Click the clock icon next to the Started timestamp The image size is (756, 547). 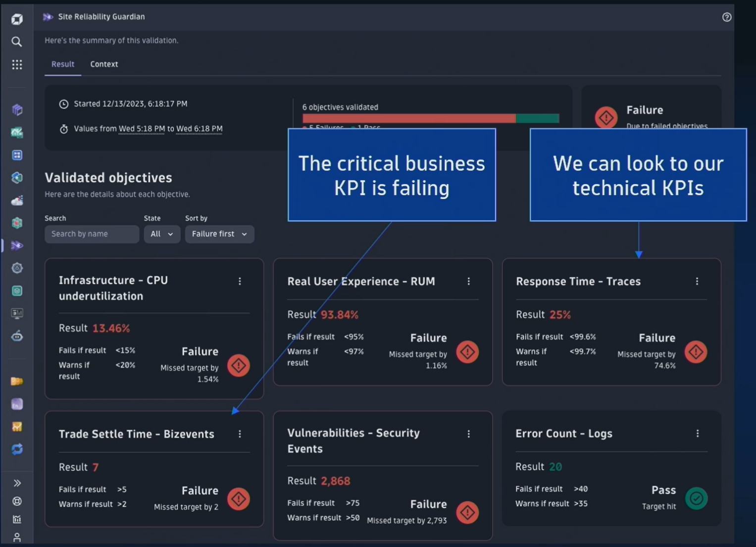(x=63, y=104)
